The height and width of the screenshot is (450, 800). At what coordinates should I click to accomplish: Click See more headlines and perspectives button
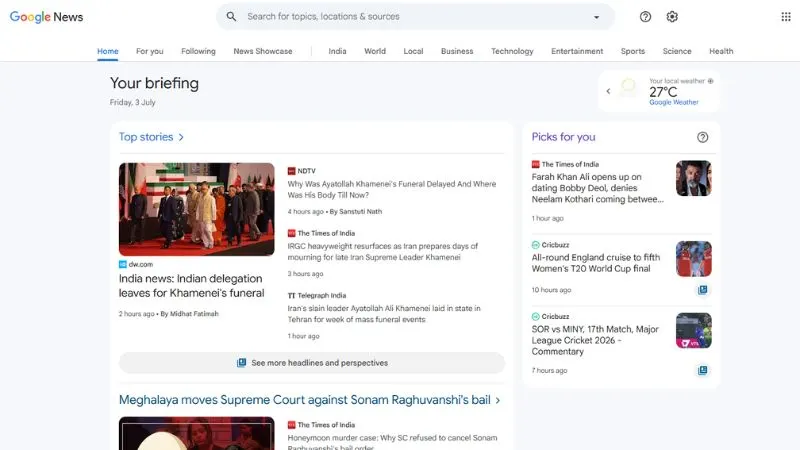312,363
